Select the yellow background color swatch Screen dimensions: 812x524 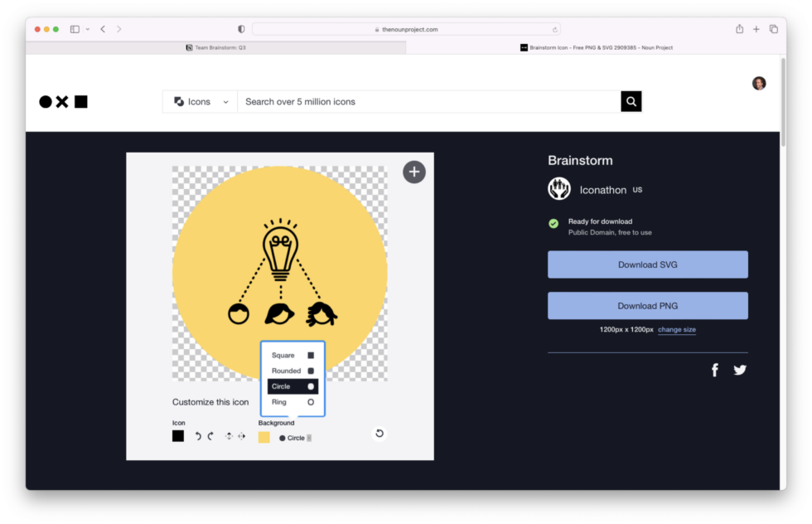264,438
